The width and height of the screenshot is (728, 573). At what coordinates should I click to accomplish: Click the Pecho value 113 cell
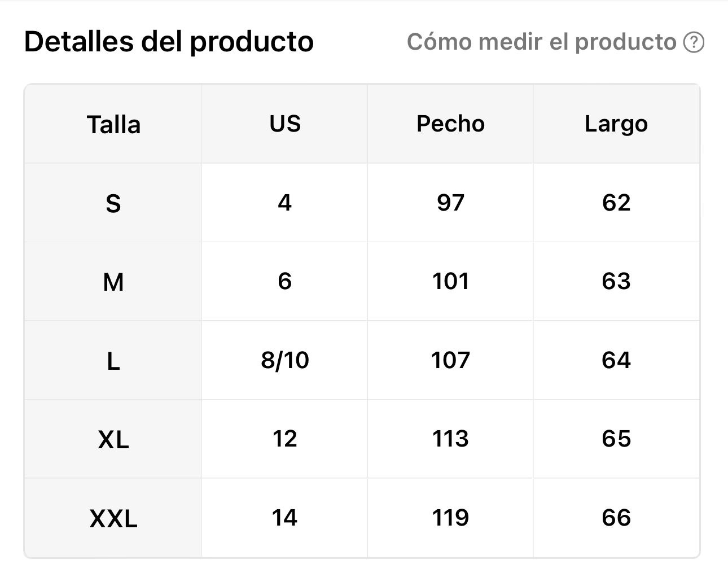tap(450, 439)
